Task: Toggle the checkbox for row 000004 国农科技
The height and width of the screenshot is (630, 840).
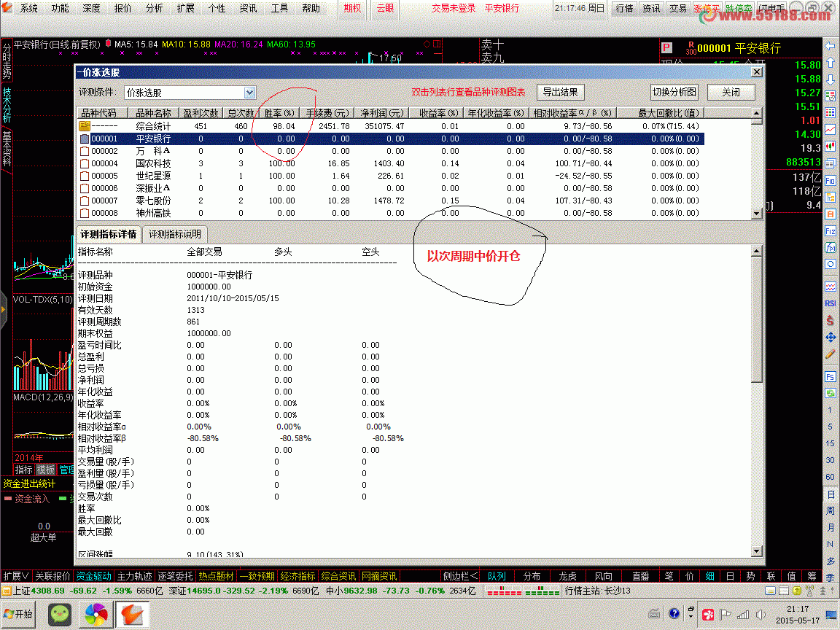Action: (x=84, y=163)
